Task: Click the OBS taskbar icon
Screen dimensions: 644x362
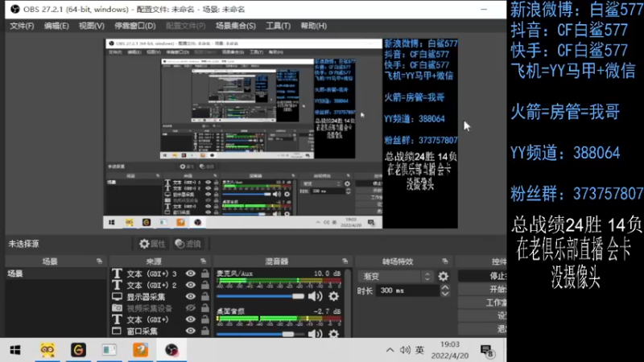Action: [171, 350]
